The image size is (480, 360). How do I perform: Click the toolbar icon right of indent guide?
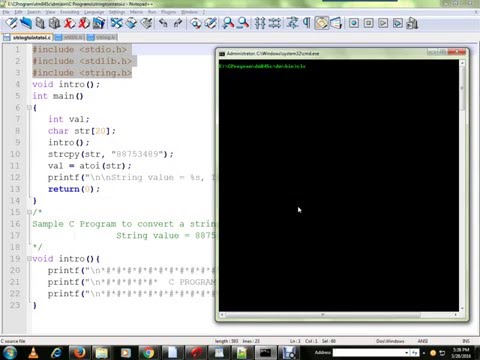[336, 23]
